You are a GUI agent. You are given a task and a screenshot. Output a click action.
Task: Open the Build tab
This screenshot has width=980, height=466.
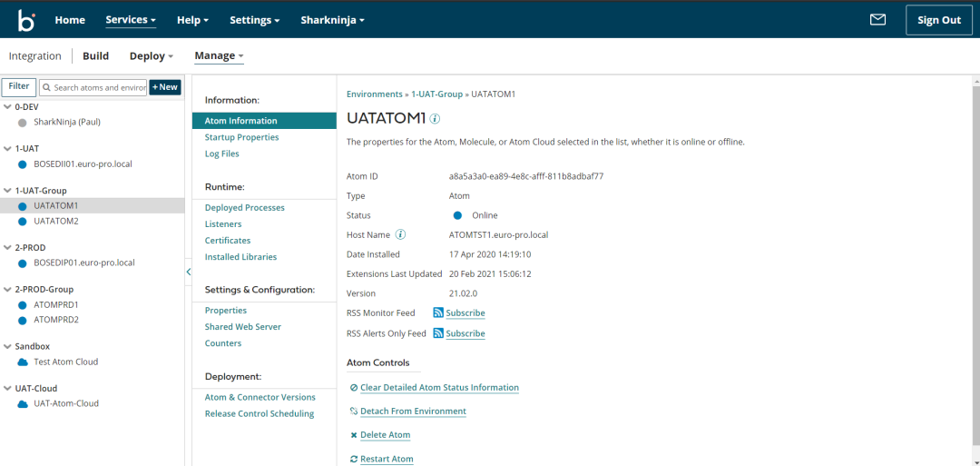[95, 56]
